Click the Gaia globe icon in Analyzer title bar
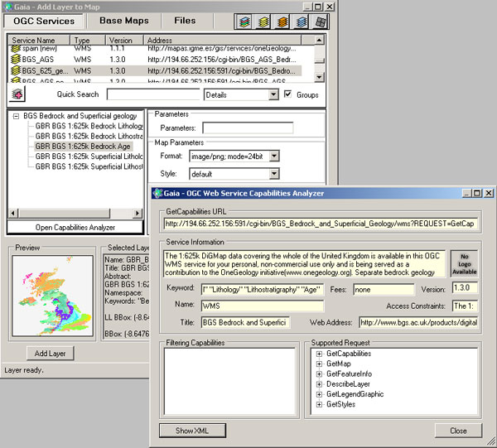This screenshot has width=497, height=448. pyautogui.click(x=157, y=193)
